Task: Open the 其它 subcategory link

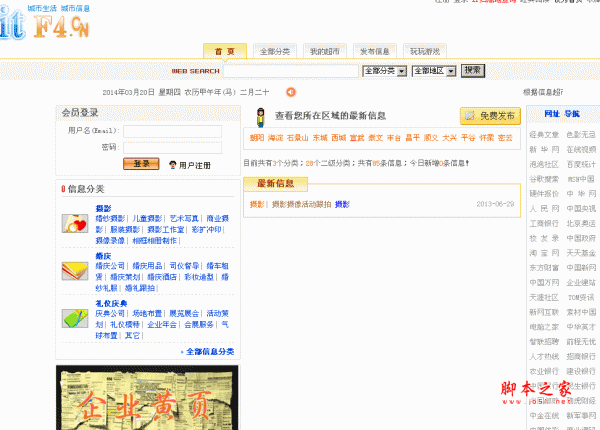Action: tap(132, 336)
